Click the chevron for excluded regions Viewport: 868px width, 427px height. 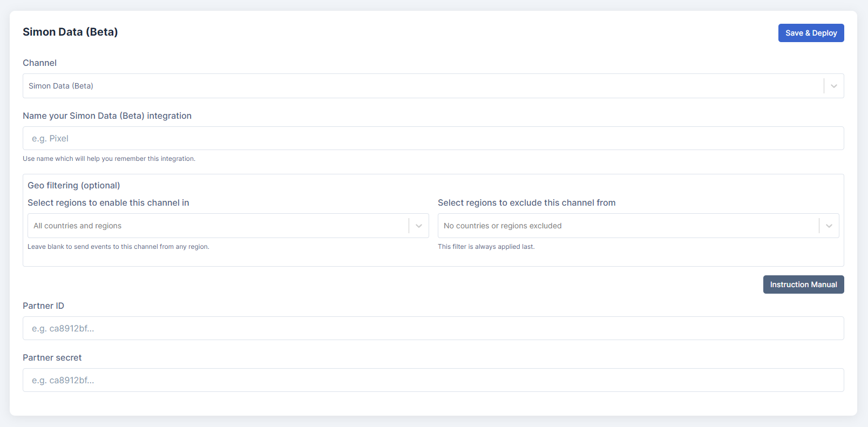coord(829,226)
